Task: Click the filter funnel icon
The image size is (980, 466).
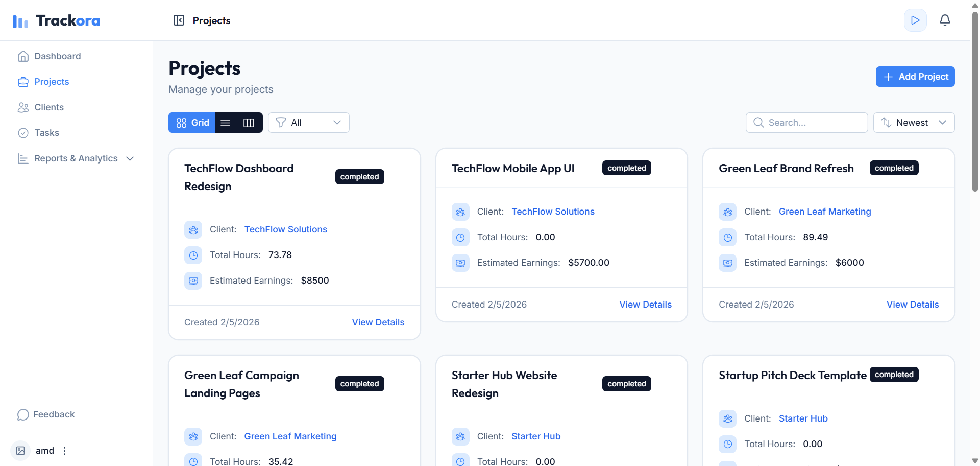Action: [281, 123]
